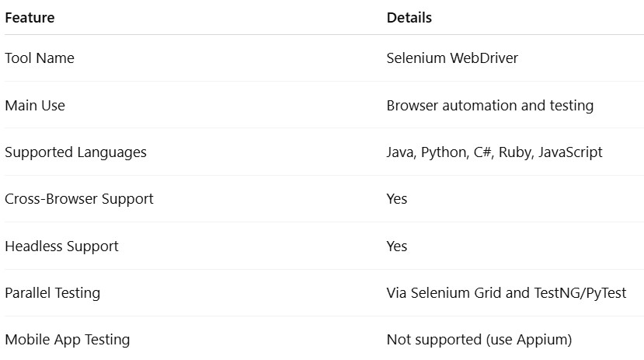Click the Details column header

pos(409,18)
